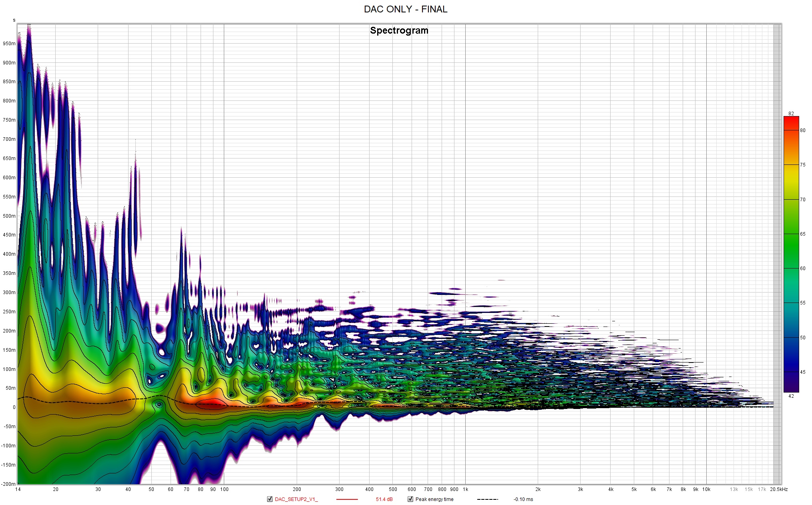The width and height of the screenshot is (812, 505).
Task: Click the 82 maximum label atop the color scale
Action: (x=791, y=114)
